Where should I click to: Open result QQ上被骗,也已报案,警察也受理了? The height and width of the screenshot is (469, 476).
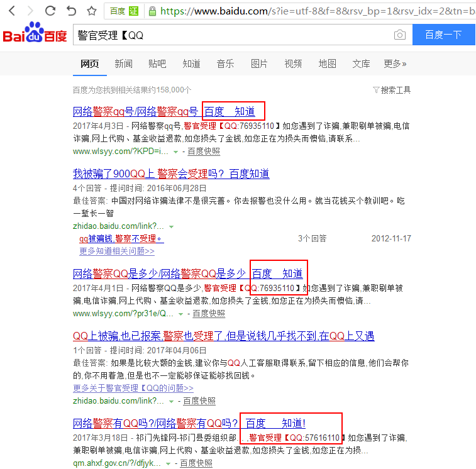pos(224,336)
